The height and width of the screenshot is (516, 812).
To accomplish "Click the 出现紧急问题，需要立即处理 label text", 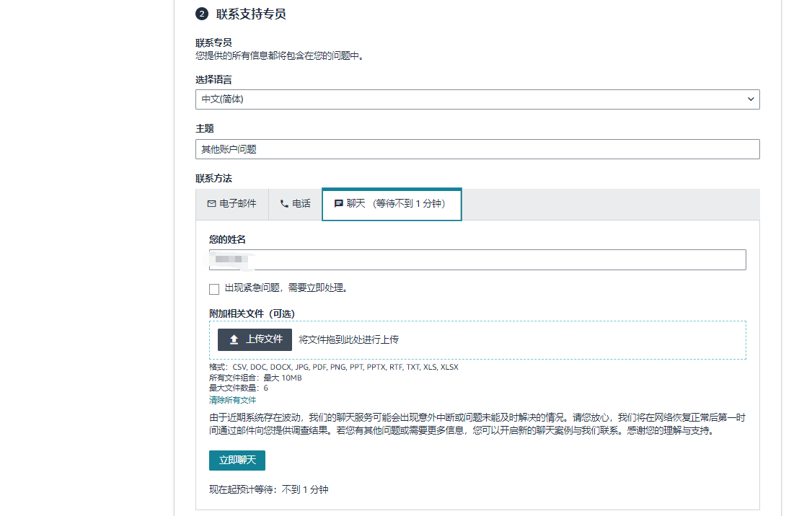I will [x=286, y=288].
